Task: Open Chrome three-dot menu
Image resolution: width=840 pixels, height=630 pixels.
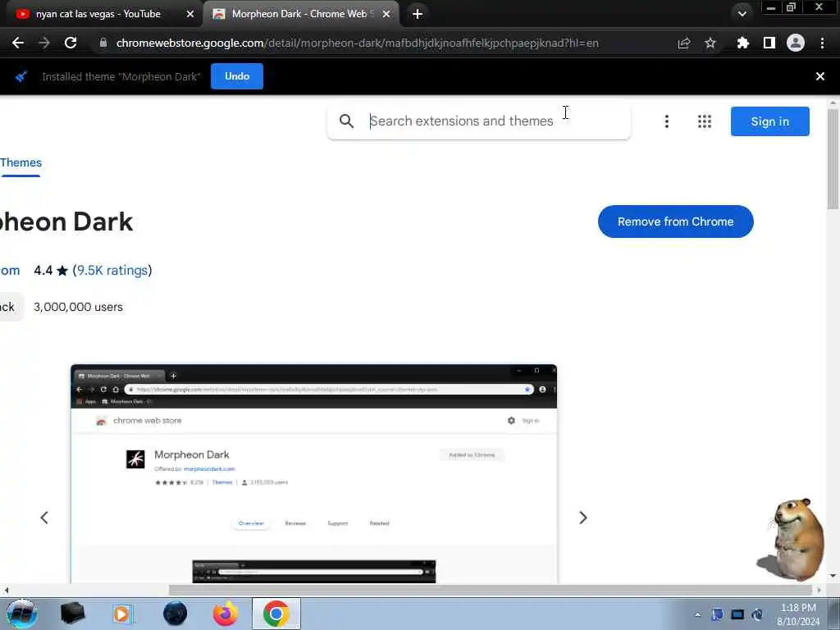Action: point(822,43)
